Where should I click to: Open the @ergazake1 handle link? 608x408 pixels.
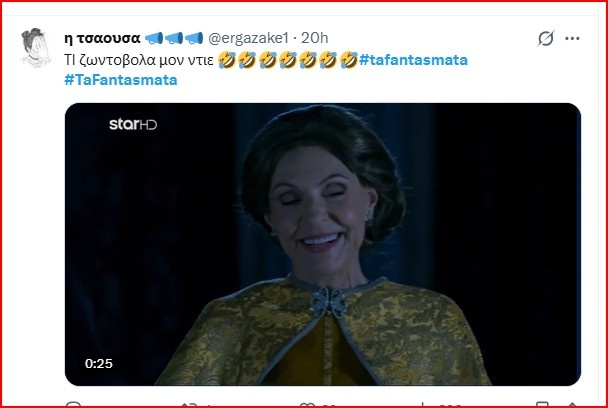coord(249,38)
